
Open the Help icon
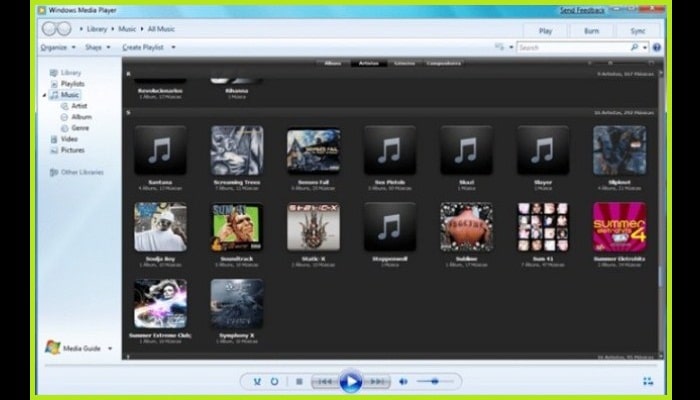pyautogui.click(x=656, y=47)
